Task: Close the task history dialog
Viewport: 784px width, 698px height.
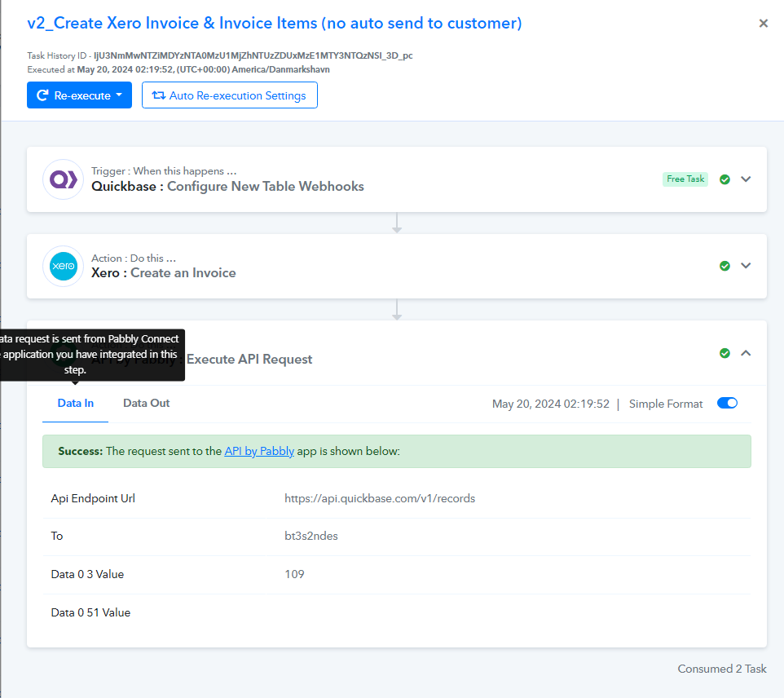Action: pos(763,23)
